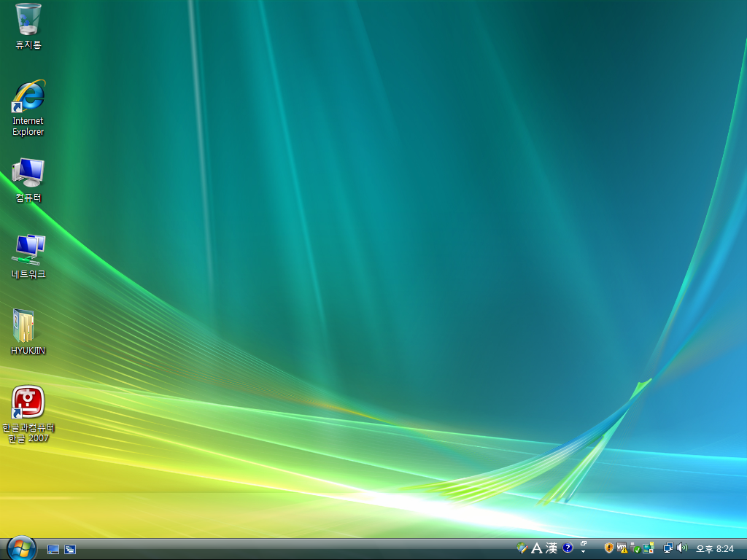Click Show Desktop in Quick Launch
This screenshot has width=747, height=560.
tap(53, 550)
